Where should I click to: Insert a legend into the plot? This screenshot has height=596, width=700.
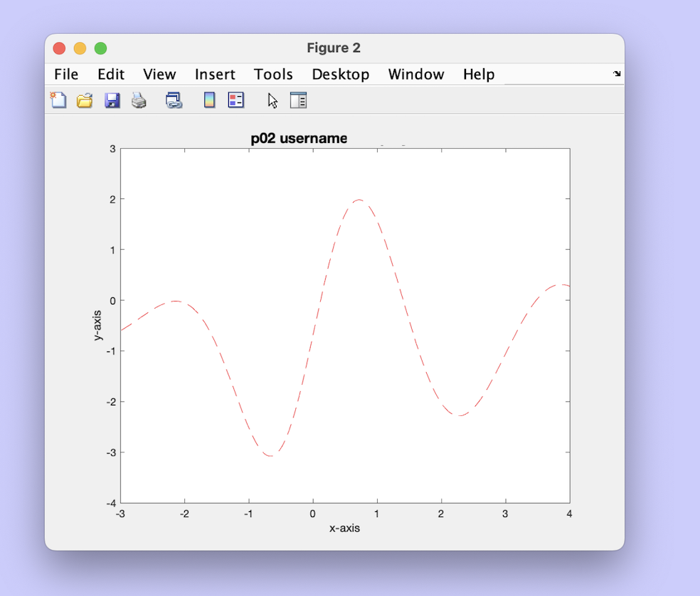point(235,100)
